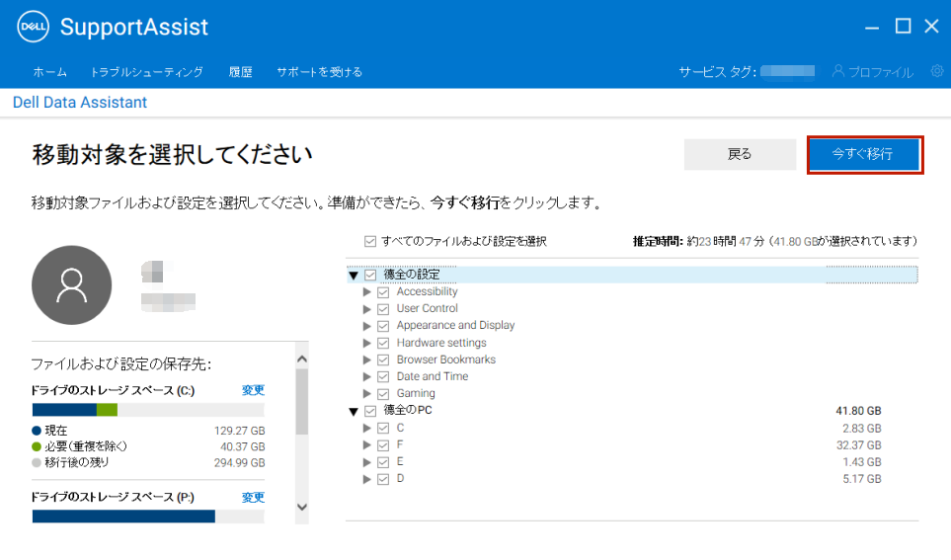Select the Hardware settings row label

pos(441,343)
